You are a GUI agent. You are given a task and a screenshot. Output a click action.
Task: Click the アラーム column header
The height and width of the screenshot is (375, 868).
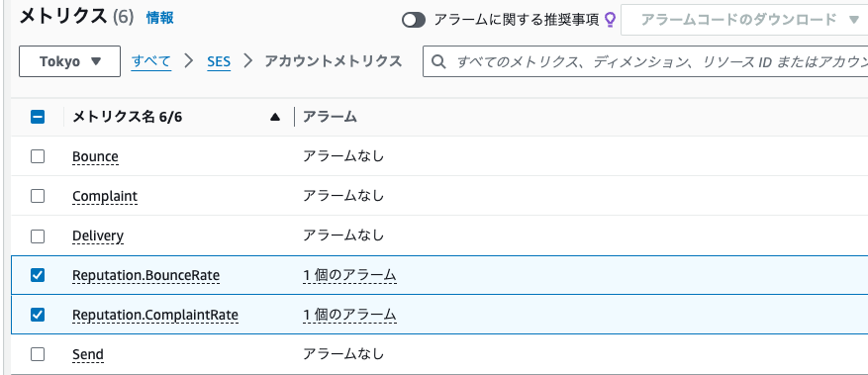330,117
